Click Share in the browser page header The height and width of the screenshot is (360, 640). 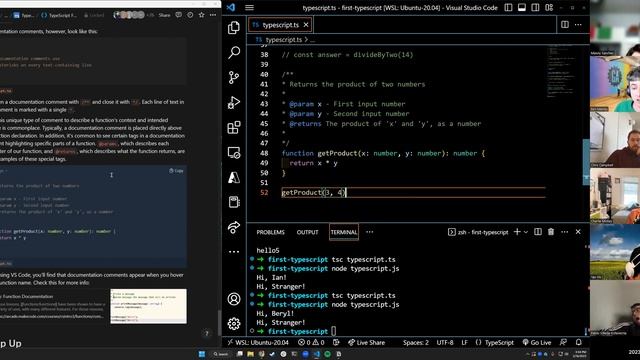coord(164,15)
